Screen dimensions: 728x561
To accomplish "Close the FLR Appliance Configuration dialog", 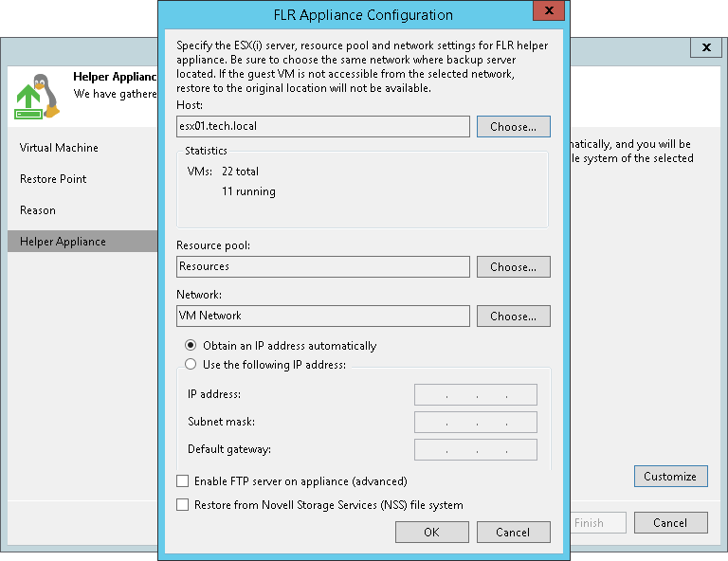I will [549, 10].
